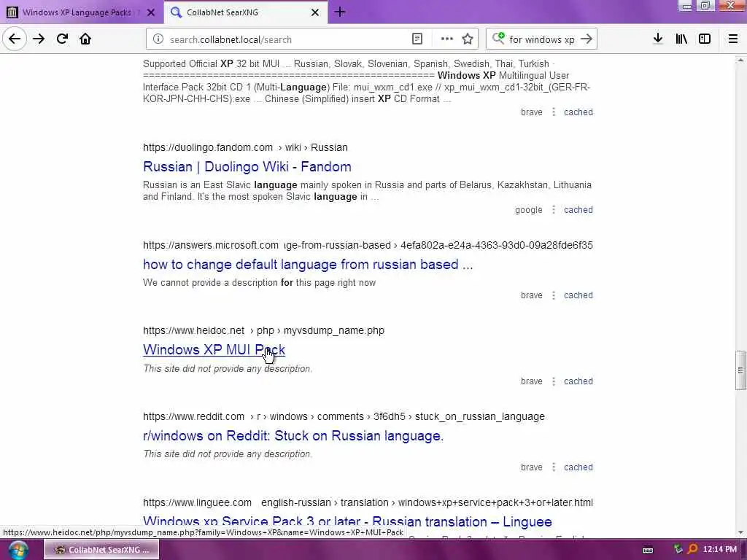The image size is (747, 560).
Task: Switch to Windows XP Language Packs tab
Action: (76, 12)
